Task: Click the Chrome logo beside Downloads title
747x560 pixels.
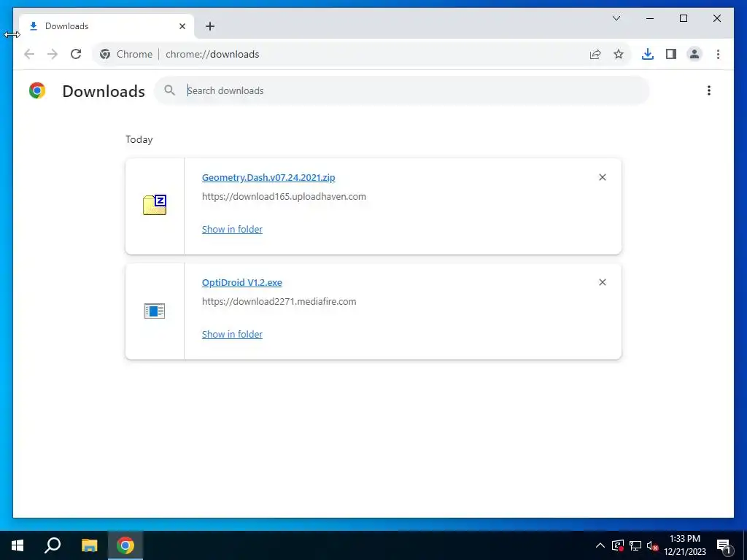Action: pos(37,90)
